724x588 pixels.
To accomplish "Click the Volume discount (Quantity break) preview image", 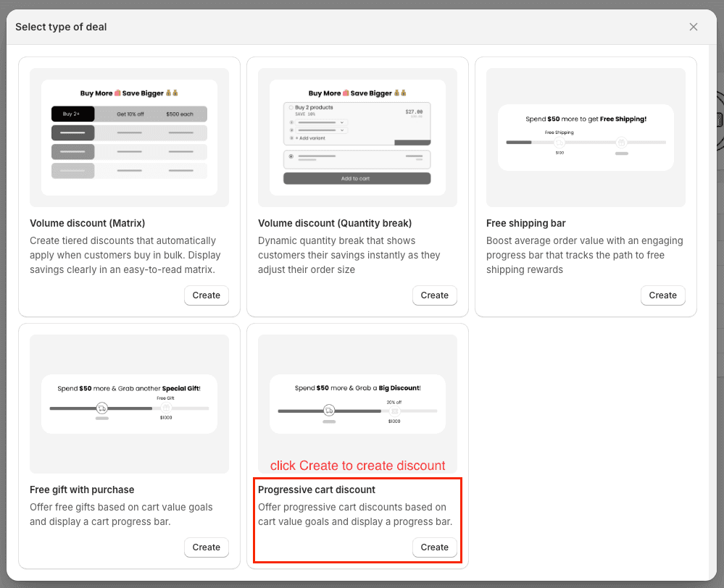I will (x=357, y=138).
